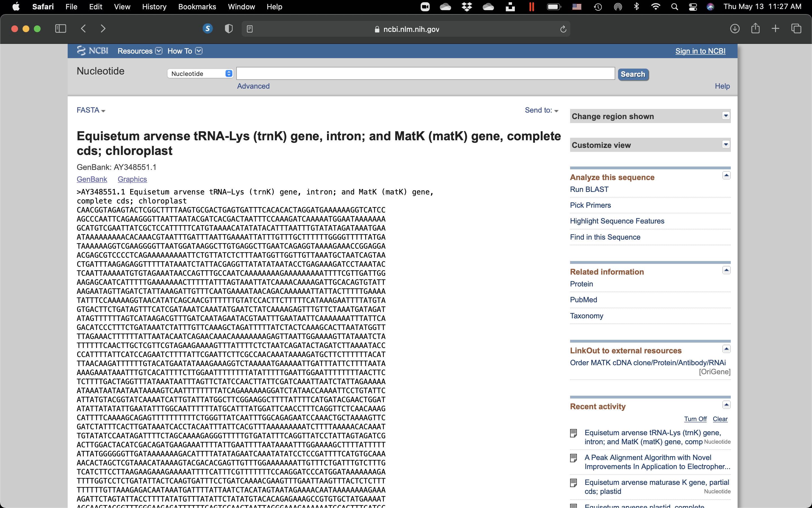Go forward to next page

103,29
